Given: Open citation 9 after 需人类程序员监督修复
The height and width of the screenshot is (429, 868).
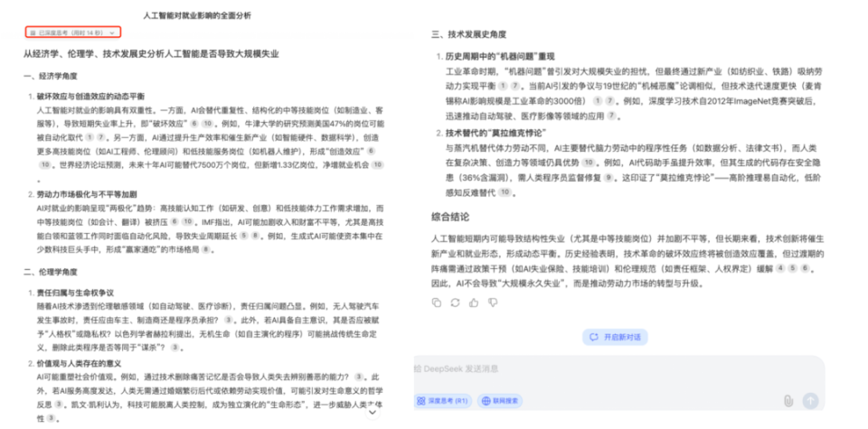Looking at the screenshot, I should point(609,178).
